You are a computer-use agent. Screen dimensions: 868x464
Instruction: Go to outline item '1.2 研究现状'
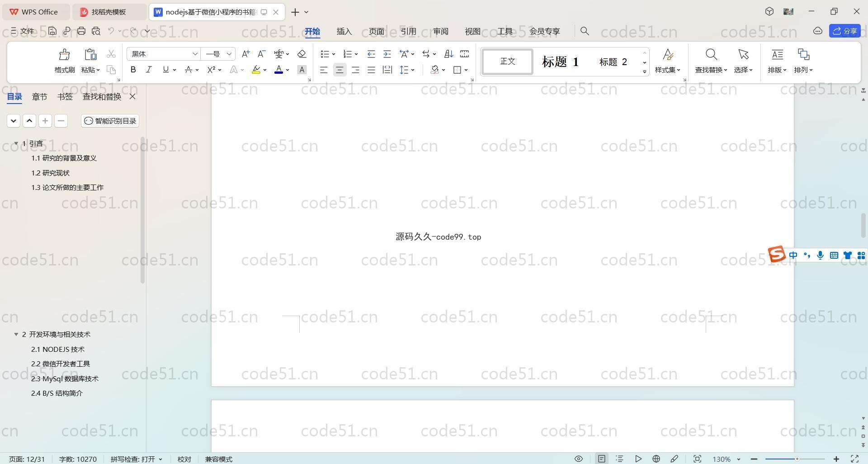(50, 173)
